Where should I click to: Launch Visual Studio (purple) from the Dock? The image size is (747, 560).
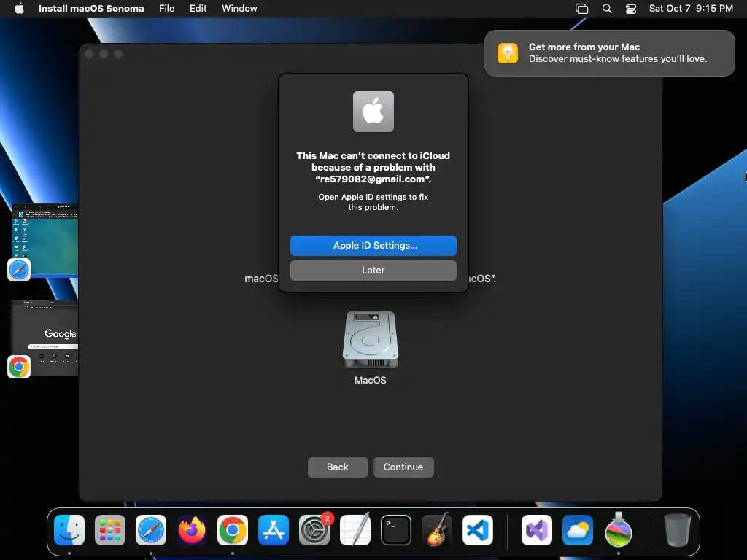pyautogui.click(x=537, y=530)
